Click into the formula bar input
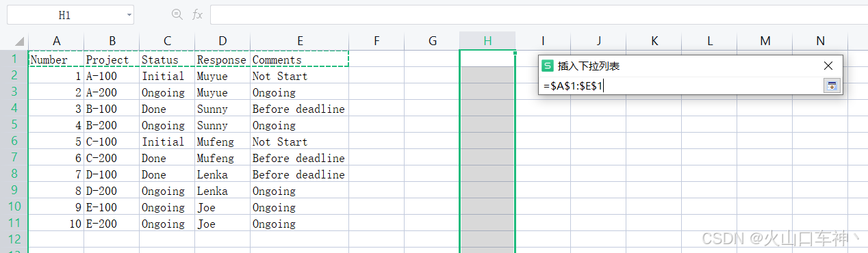 pos(539,14)
